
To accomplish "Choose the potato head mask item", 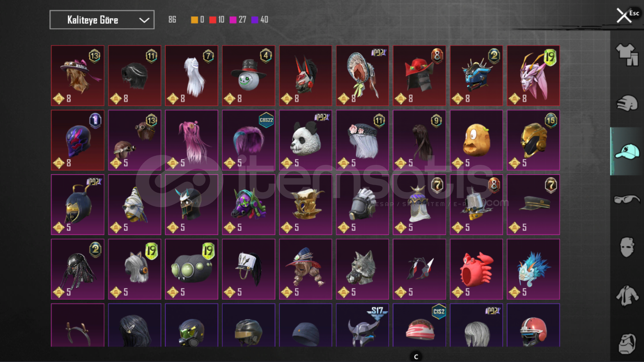I will 476,140.
